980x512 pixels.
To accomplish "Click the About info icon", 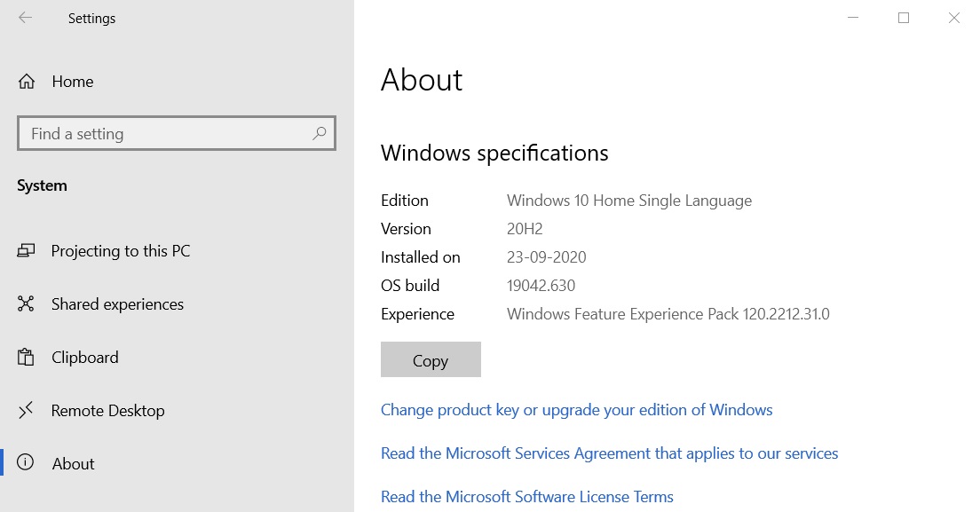I will (x=26, y=462).
